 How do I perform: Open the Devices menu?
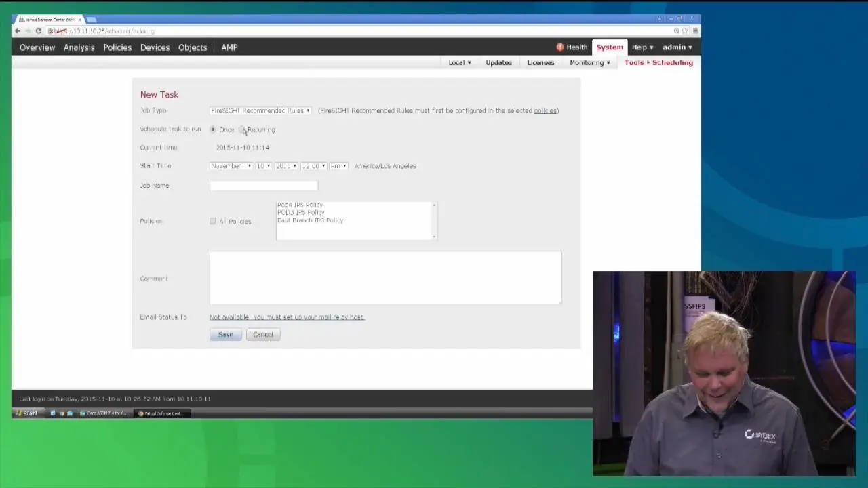(155, 47)
